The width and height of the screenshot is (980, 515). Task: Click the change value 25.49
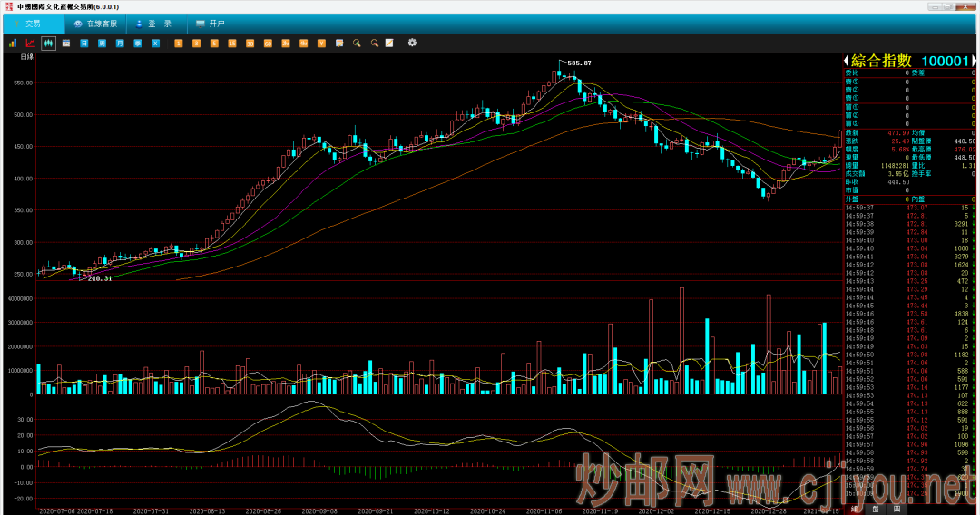(x=901, y=141)
